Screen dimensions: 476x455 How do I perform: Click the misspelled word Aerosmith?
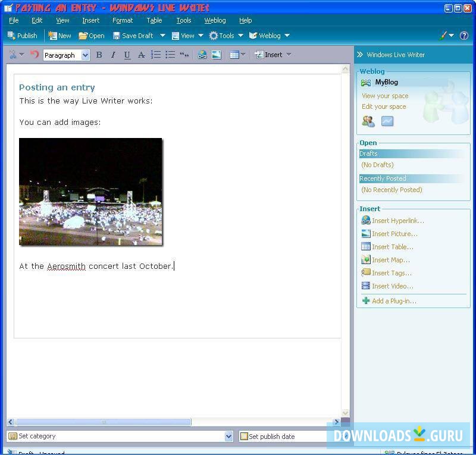[x=66, y=266]
